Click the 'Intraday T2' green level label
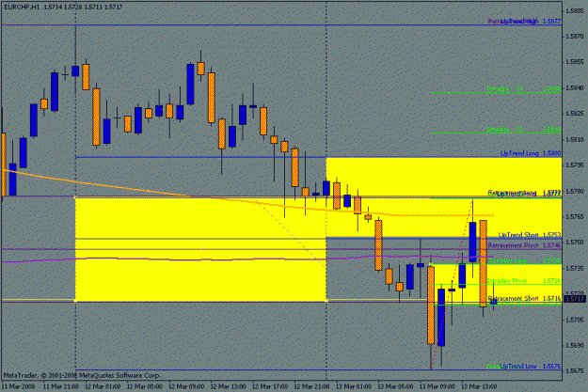This screenshot has height=392, width=588. click(524, 88)
